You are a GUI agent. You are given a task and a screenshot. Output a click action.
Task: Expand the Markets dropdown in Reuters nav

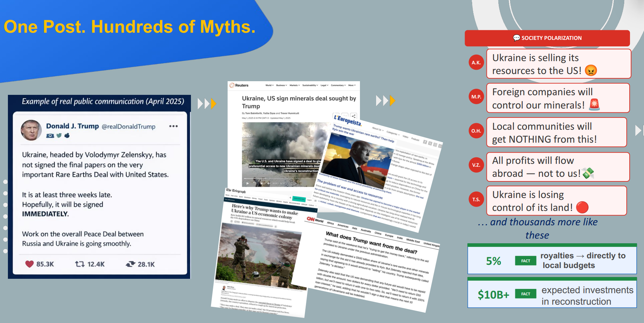click(x=294, y=86)
